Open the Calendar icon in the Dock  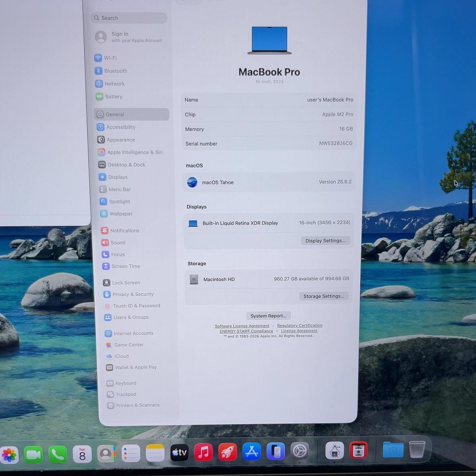82,454
